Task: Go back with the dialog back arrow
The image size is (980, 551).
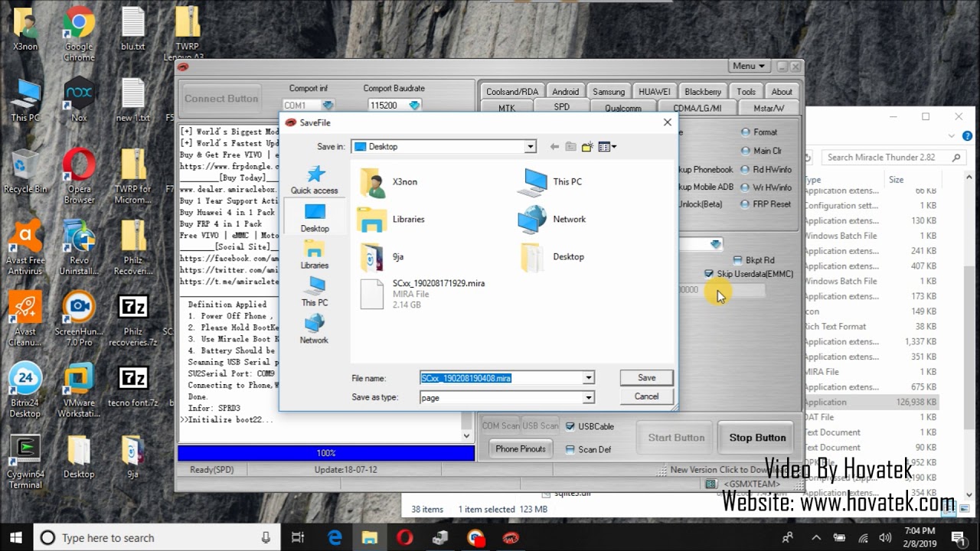Action: (554, 147)
